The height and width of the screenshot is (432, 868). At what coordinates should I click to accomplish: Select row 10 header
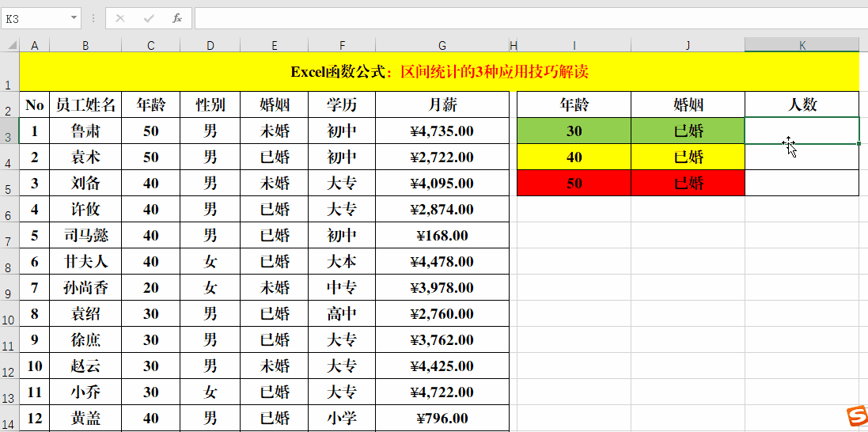(9, 313)
